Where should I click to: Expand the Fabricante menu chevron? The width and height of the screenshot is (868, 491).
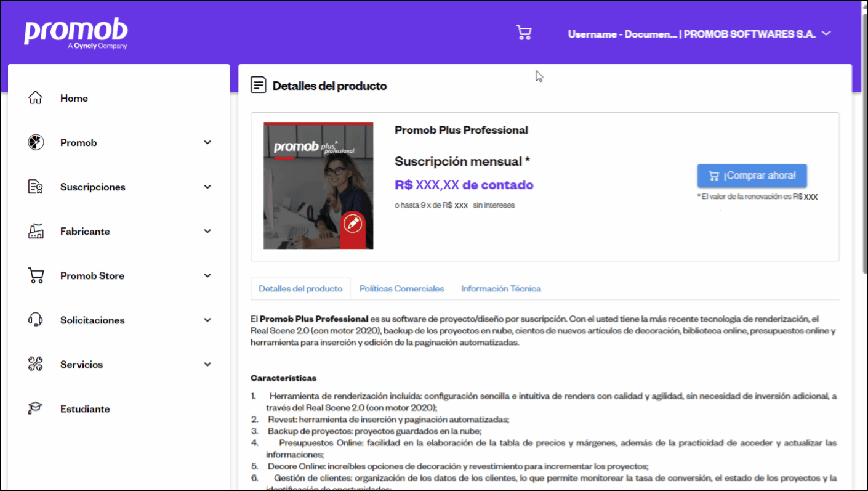[207, 232]
